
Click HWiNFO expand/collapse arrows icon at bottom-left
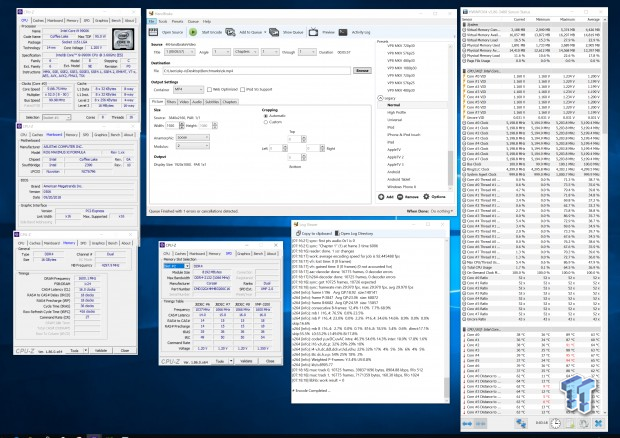pos(467,423)
